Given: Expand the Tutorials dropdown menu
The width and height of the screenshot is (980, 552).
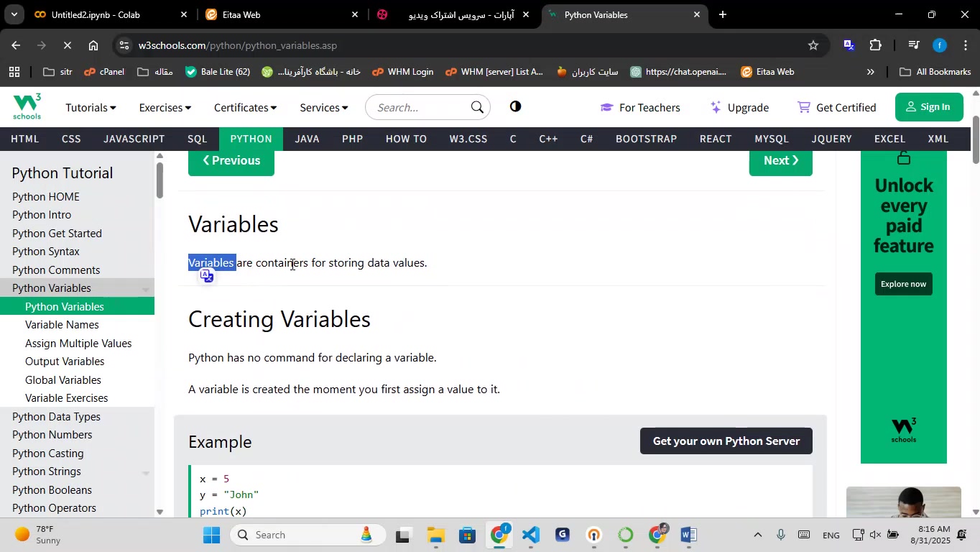Looking at the screenshot, I should [91, 108].
